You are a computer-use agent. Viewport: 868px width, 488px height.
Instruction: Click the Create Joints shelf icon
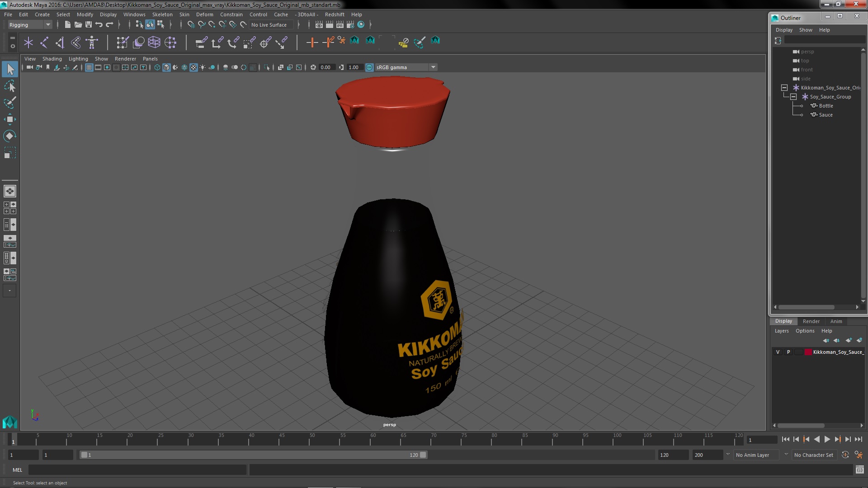point(44,42)
